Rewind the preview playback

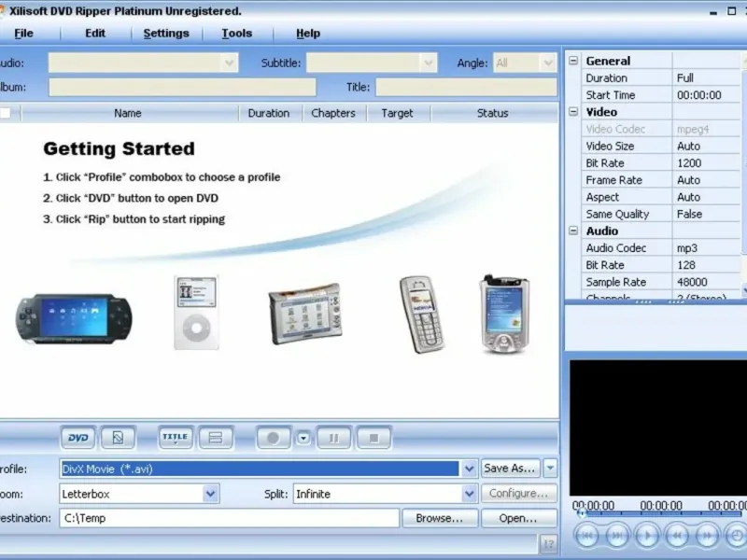[x=677, y=536]
